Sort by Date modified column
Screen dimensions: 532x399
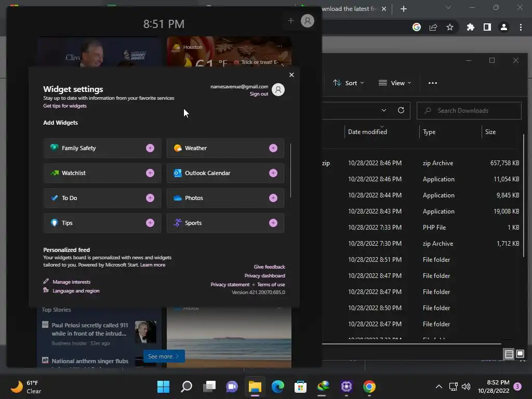click(367, 132)
